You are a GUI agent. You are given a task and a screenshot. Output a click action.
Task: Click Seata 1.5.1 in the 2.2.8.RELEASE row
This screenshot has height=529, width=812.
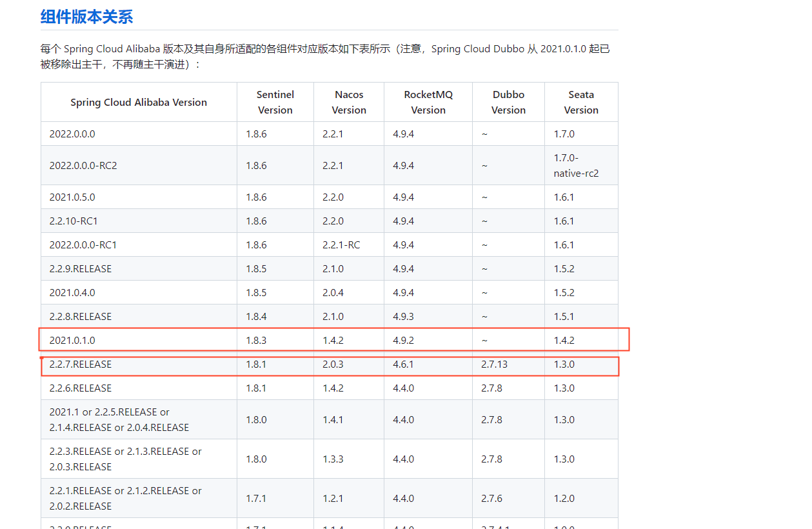[x=564, y=316]
